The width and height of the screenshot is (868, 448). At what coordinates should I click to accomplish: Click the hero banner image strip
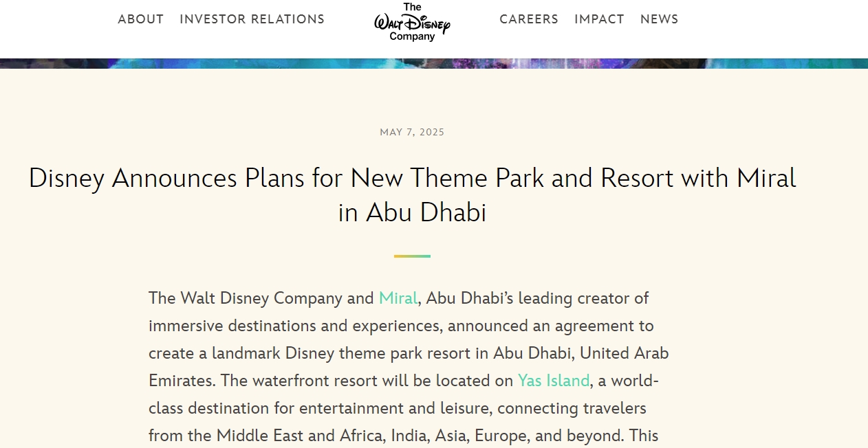point(434,63)
